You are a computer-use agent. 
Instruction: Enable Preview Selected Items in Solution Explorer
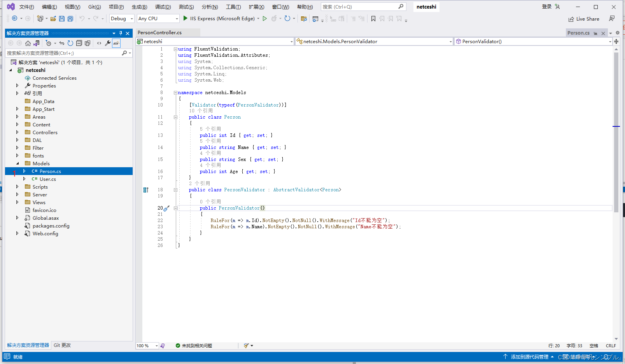[x=116, y=43]
